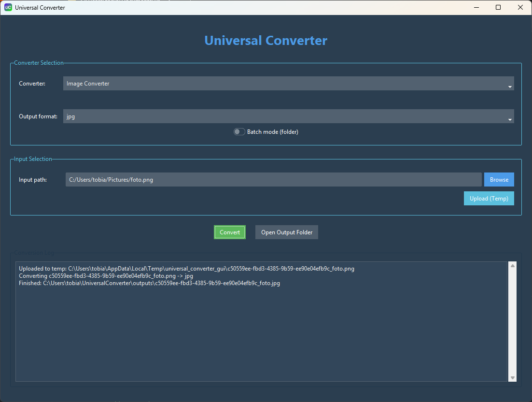Image resolution: width=532 pixels, height=402 pixels.
Task: Upload the file to temp storage
Action: point(489,198)
